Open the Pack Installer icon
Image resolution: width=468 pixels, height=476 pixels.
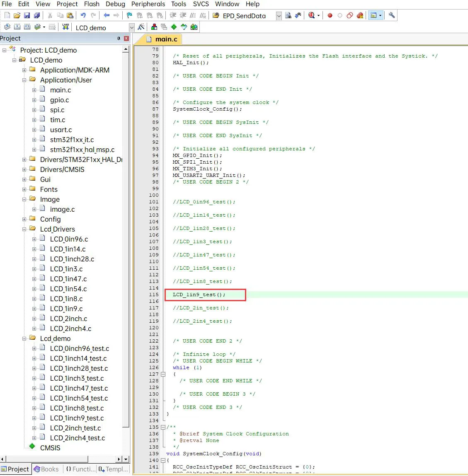coord(194,27)
